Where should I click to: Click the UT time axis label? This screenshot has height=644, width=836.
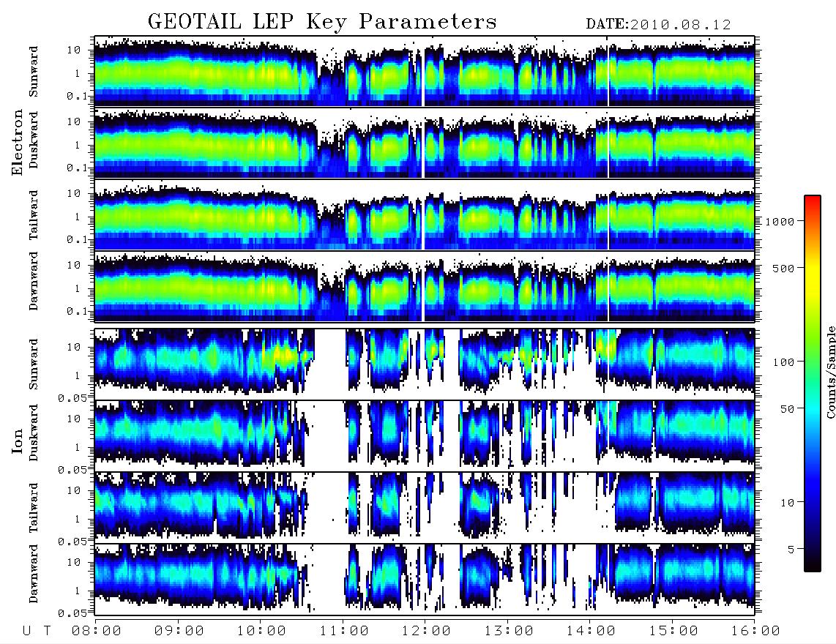37,632
